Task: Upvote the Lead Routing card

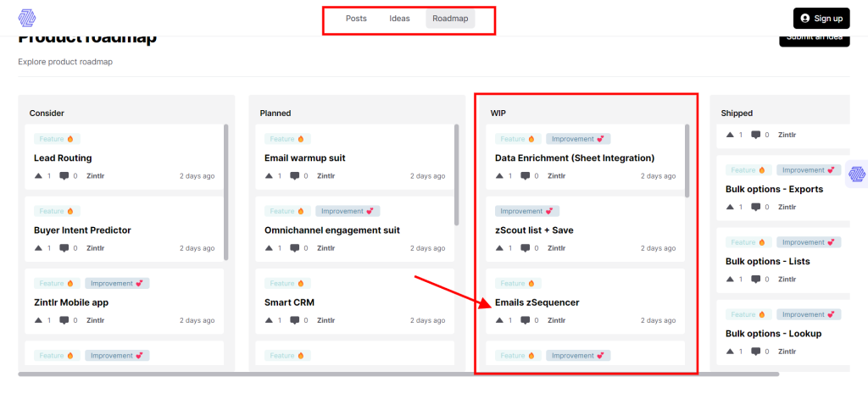Action: coord(38,176)
